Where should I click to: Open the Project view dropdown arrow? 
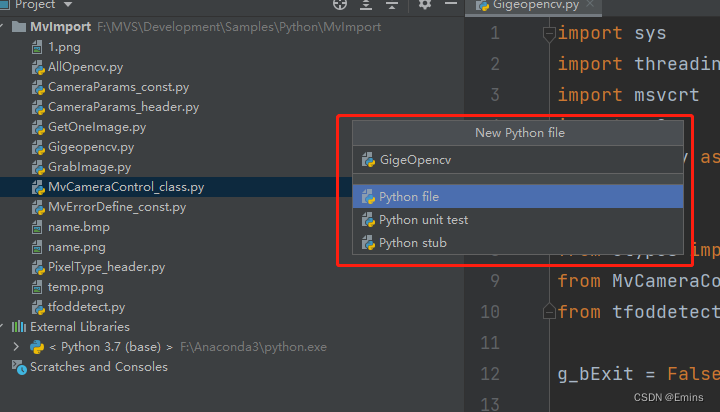(68, 5)
